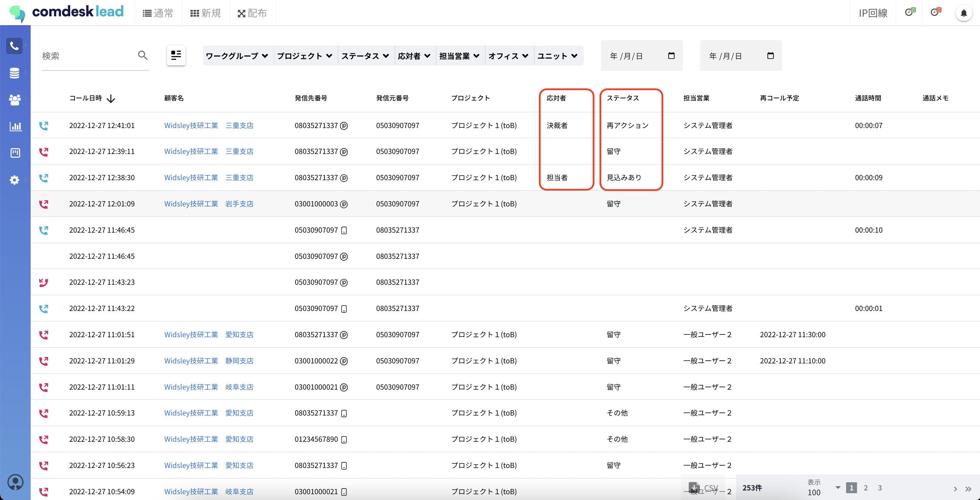
Task: Click the CSV download button
Action: (x=703, y=487)
